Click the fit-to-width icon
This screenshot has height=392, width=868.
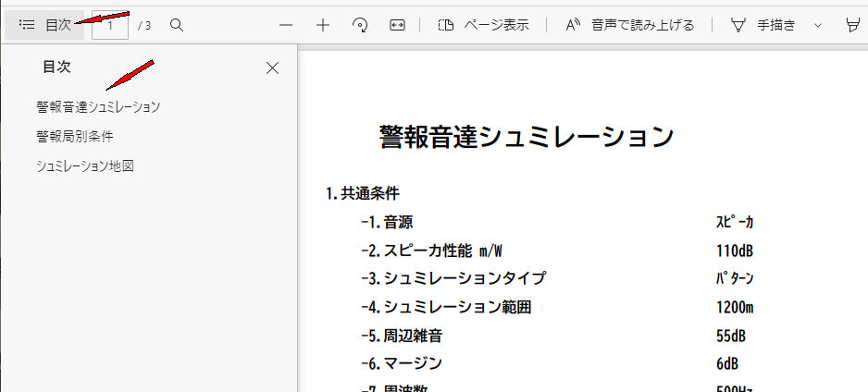click(397, 25)
